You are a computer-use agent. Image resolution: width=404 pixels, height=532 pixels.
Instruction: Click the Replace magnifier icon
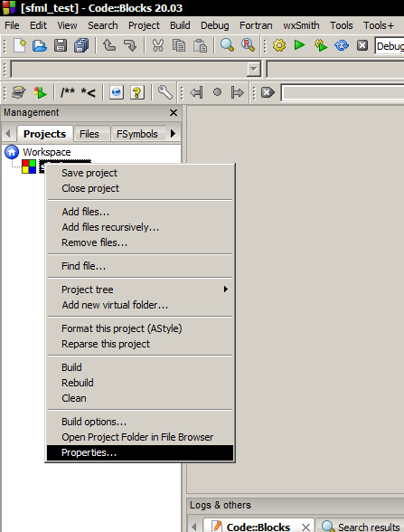coord(248,45)
